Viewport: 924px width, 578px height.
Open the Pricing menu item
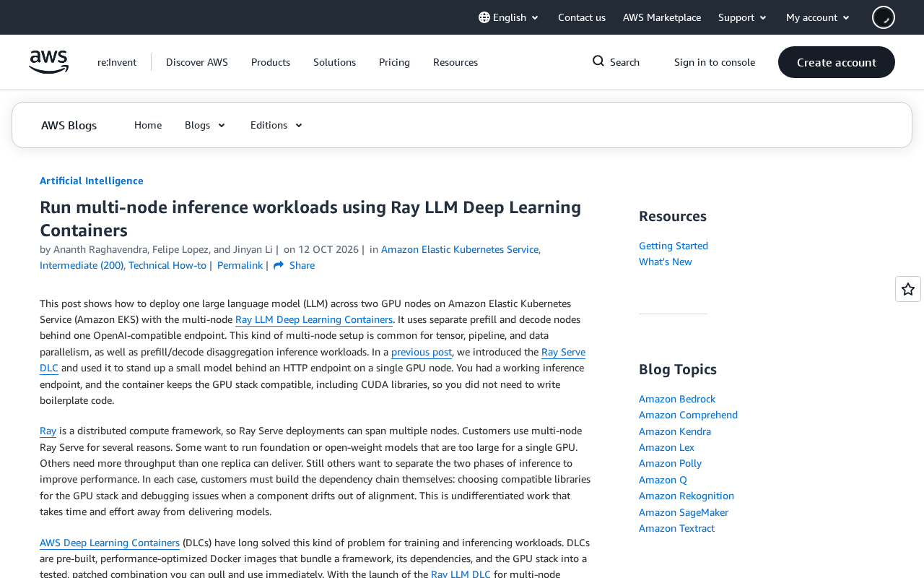pyautogui.click(x=394, y=62)
